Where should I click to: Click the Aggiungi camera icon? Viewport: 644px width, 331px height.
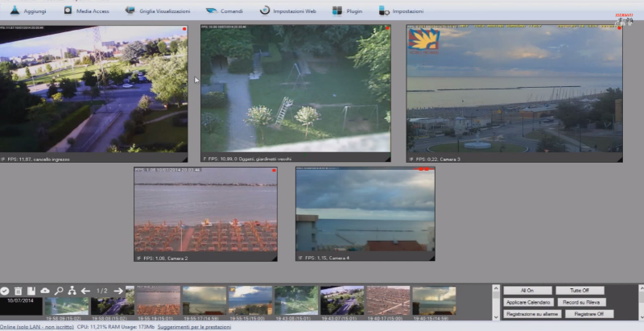click(14, 11)
